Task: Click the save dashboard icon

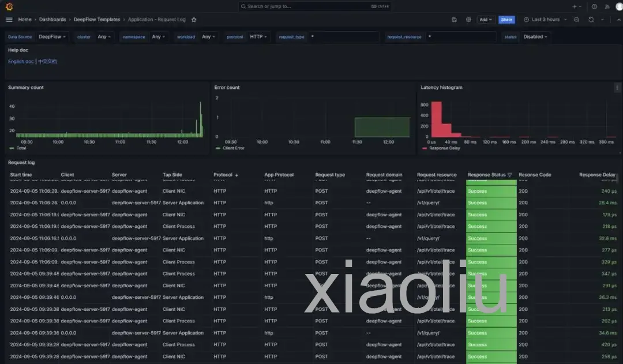Action: 454,20
